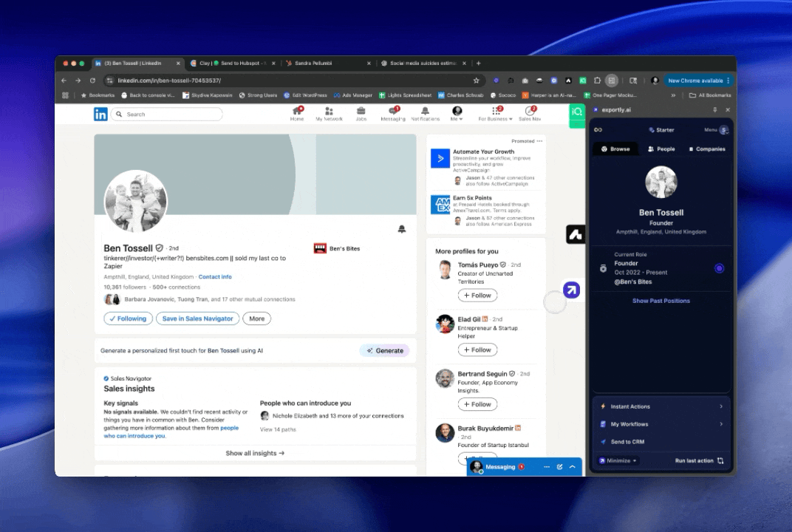
Task: Switch to the Browse tab
Action: point(615,149)
